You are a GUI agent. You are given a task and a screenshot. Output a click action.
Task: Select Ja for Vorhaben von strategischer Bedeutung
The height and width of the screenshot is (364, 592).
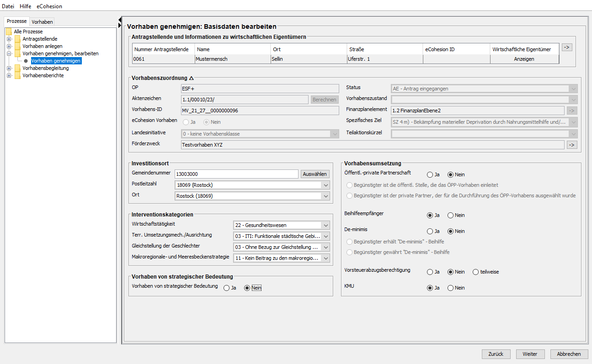[x=226, y=288]
